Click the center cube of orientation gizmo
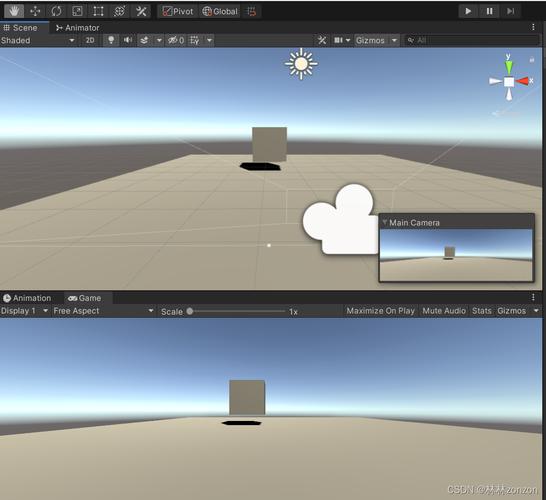The height and width of the screenshot is (500, 546). click(x=509, y=82)
